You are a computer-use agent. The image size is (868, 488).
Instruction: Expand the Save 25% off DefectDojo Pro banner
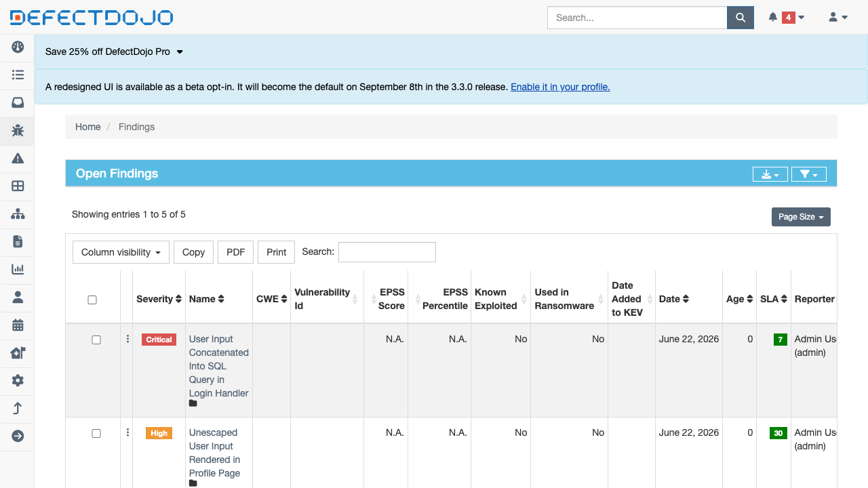[114, 52]
